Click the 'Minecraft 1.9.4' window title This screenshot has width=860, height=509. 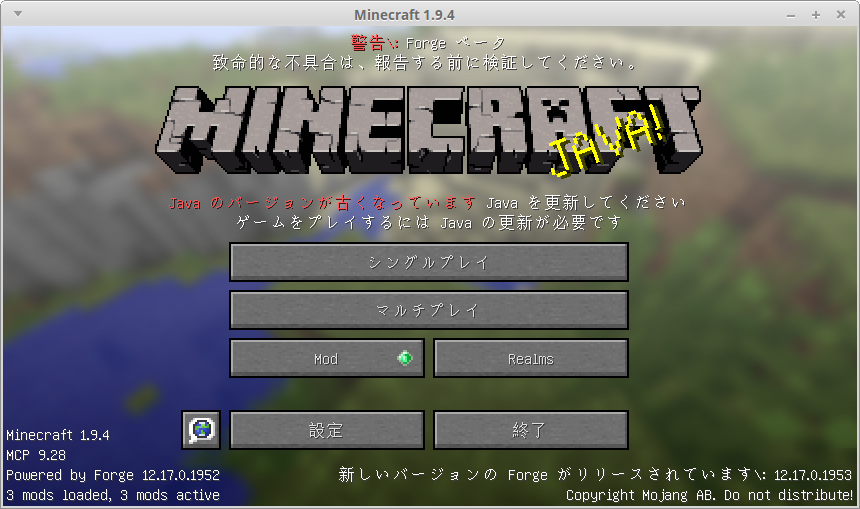(x=404, y=15)
